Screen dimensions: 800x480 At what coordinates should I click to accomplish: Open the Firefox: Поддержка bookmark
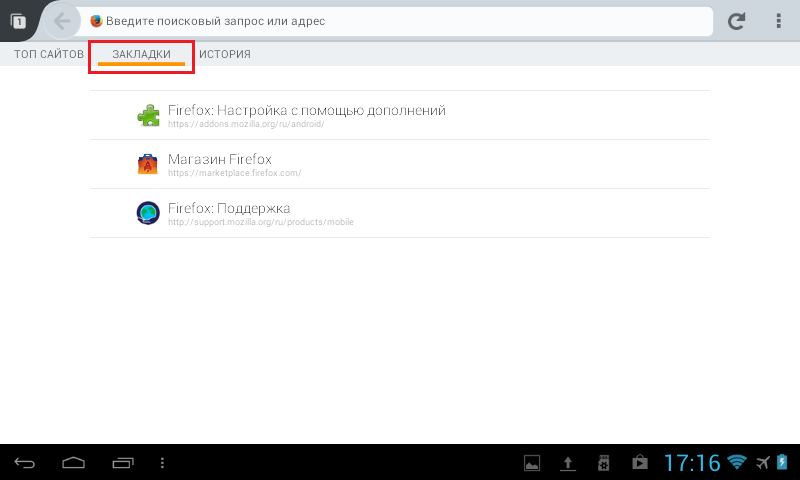400,213
